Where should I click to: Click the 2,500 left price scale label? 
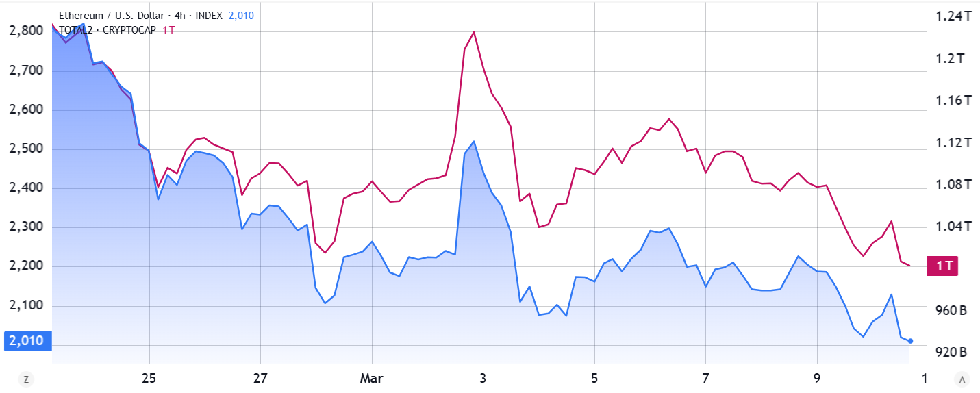(27, 149)
